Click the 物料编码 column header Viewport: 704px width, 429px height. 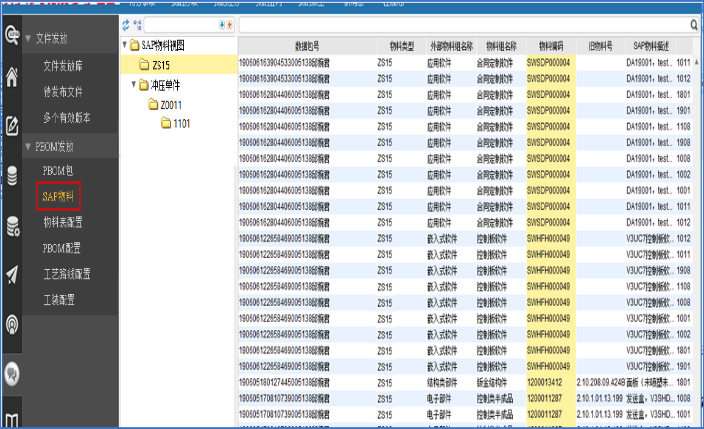pyautogui.click(x=551, y=46)
